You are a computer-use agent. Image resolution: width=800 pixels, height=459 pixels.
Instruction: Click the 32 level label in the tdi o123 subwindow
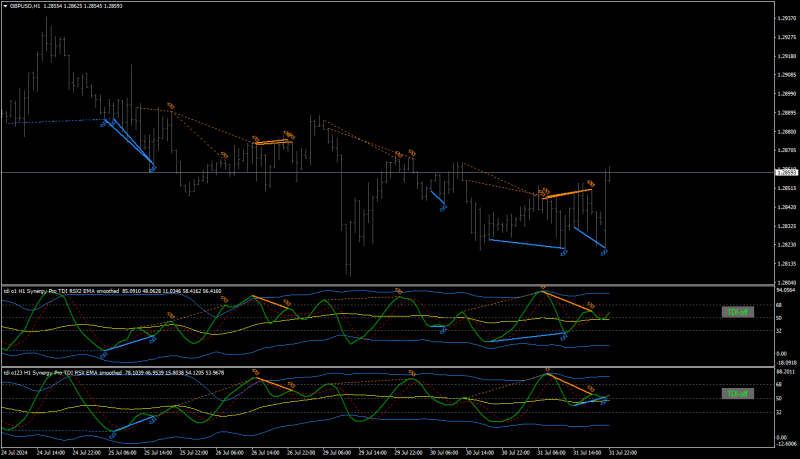coord(779,412)
